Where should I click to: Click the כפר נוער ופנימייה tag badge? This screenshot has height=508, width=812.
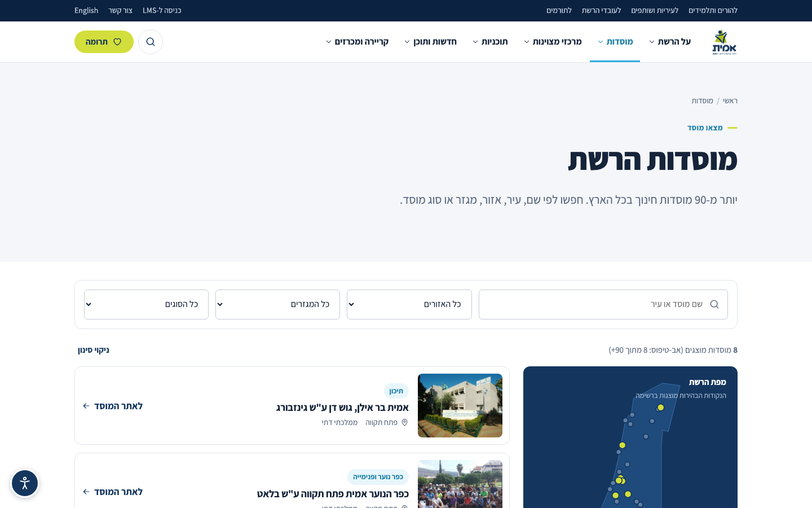point(378,477)
